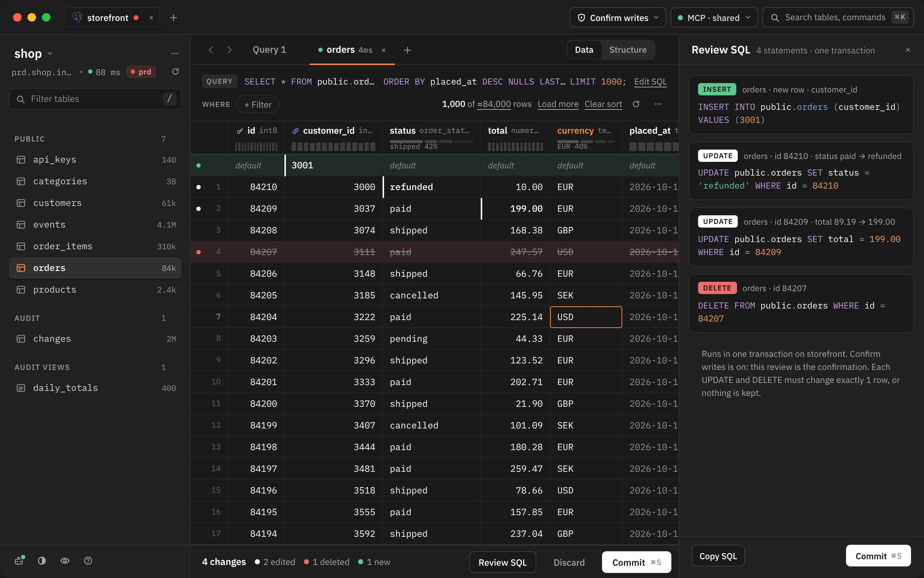Switch to the Structure view
Image resolution: width=924 pixels, height=578 pixels.
(628, 50)
